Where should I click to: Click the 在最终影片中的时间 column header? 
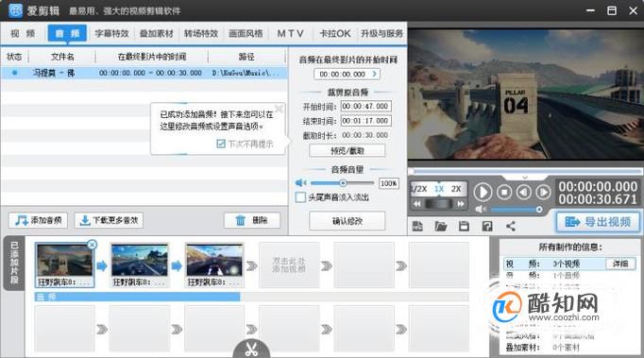152,57
